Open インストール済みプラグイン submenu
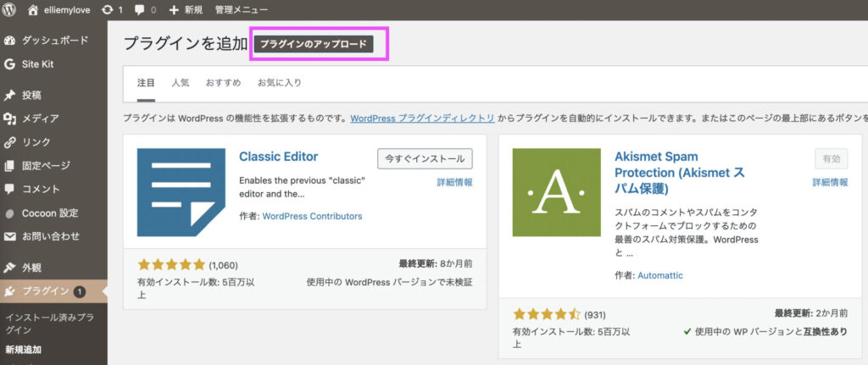The width and height of the screenshot is (868, 365). 49,324
